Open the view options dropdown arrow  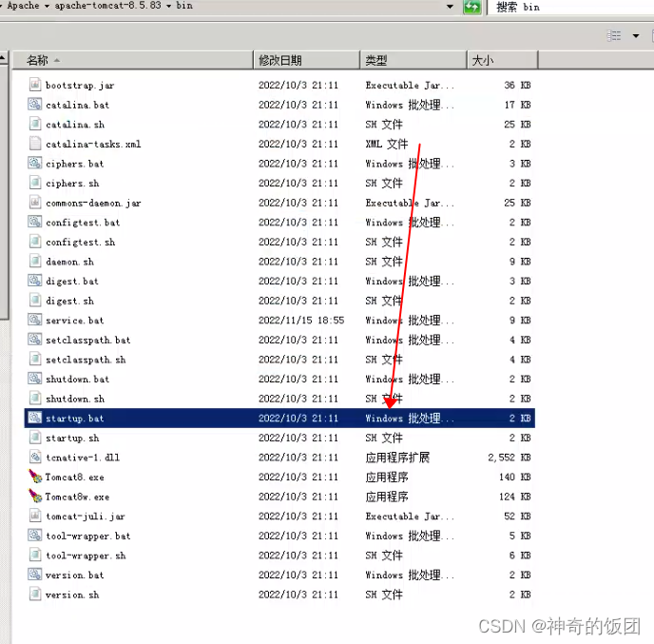[636, 36]
